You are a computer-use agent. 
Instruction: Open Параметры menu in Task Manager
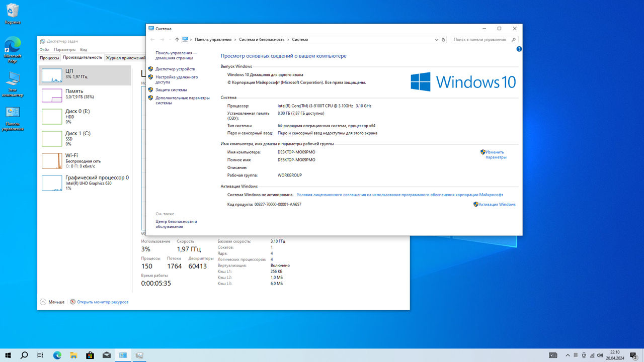pos(64,50)
